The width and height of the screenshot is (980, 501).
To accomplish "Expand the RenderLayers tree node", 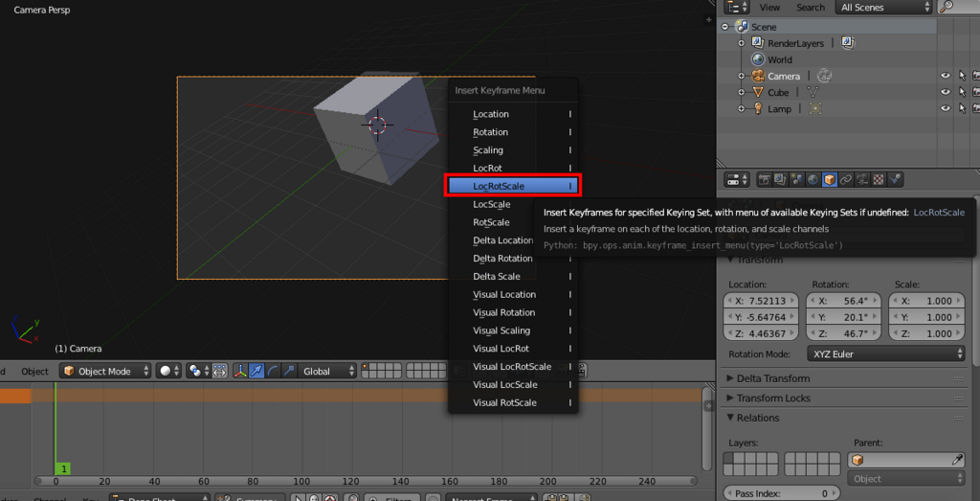I will 742,43.
